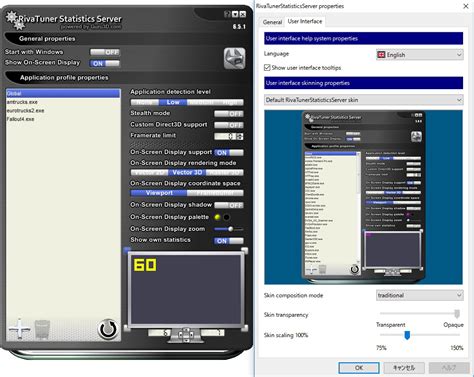Select the black OSD palette color
This screenshot has width=474, height=377.
226,217
